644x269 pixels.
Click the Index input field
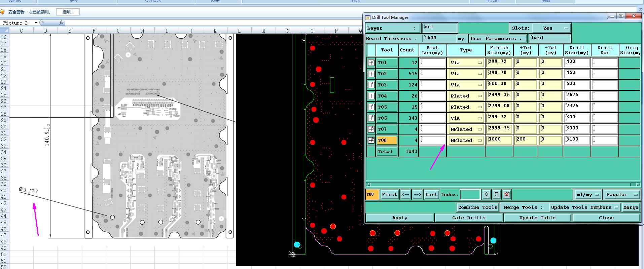pyautogui.click(x=470, y=194)
